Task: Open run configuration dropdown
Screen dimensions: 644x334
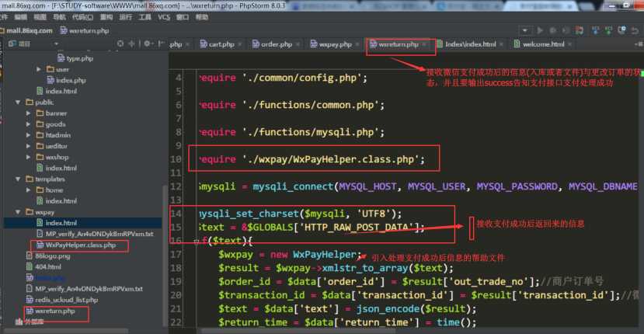Action: coord(524,30)
